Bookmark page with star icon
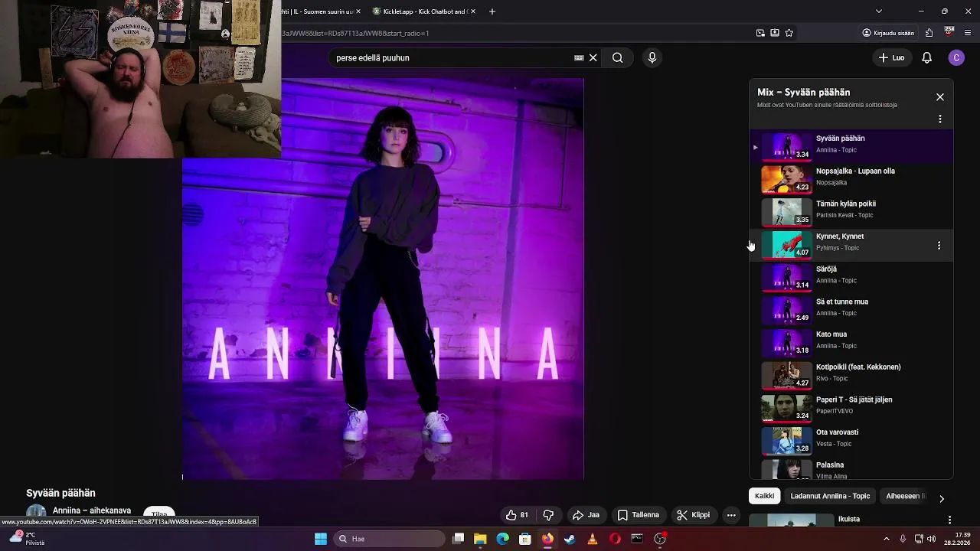The image size is (980, 551). pos(789,33)
